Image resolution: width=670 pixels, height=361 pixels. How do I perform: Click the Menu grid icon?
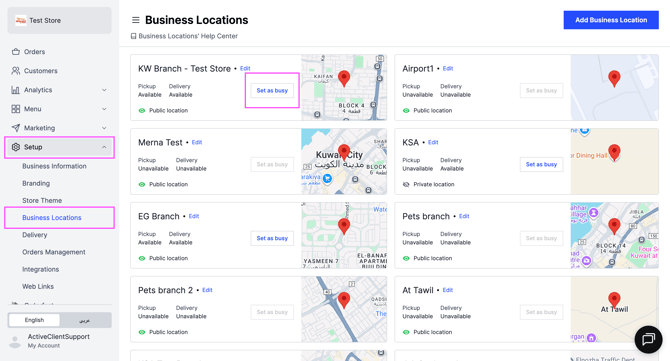point(16,109)
